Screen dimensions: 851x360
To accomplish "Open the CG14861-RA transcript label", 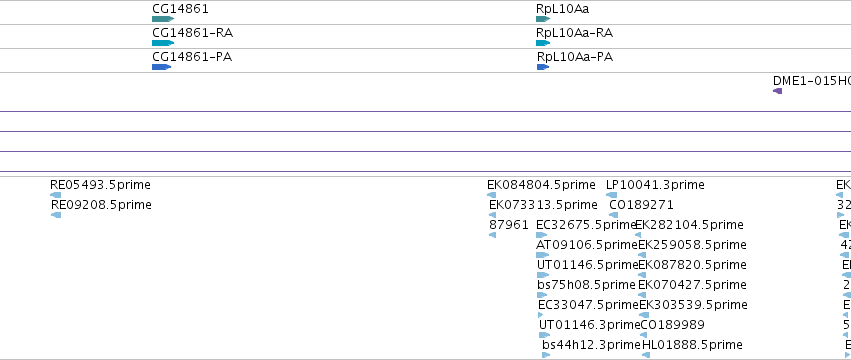I will 193,33.
